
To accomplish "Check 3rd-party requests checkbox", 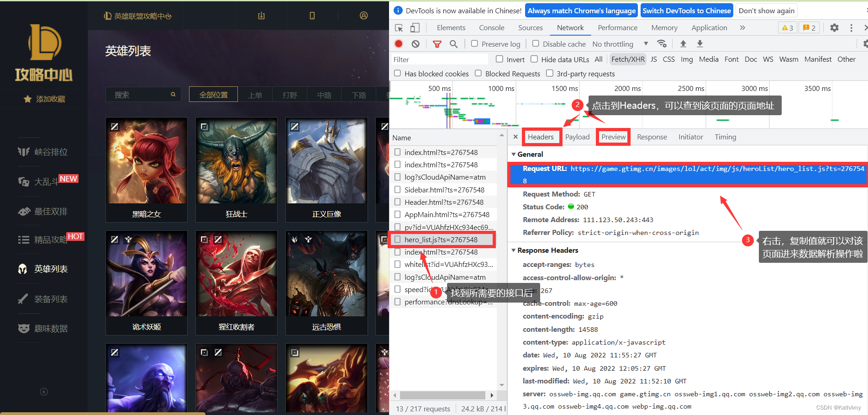I will click(550, 73).
